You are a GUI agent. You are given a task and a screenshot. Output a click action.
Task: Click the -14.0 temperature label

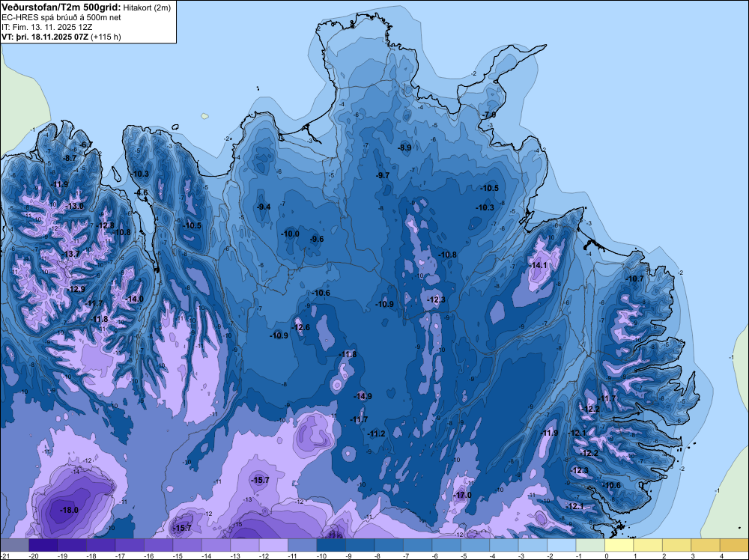134,299
